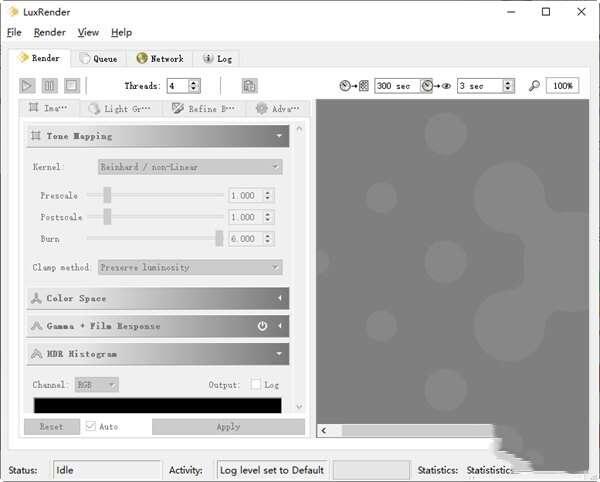The width and height of the screenshot is (600, 482).
Task: Open the Render menu
Action: tap(49, 32)
